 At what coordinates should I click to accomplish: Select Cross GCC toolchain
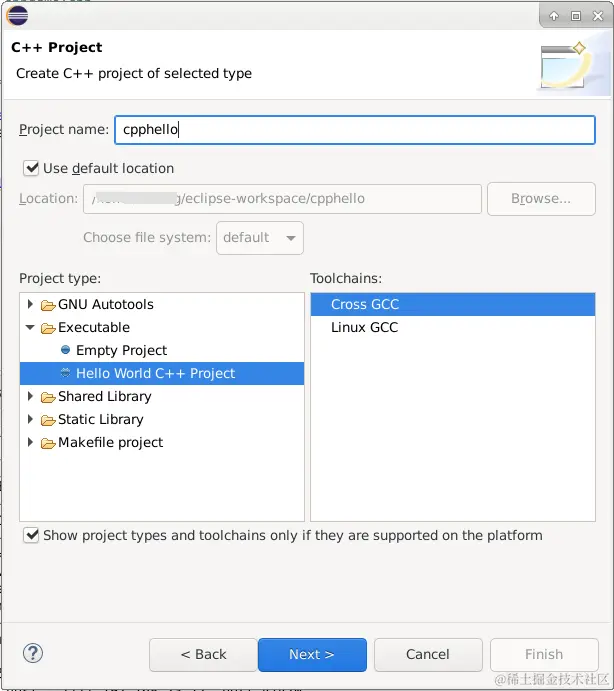click(x=364, y=304)
